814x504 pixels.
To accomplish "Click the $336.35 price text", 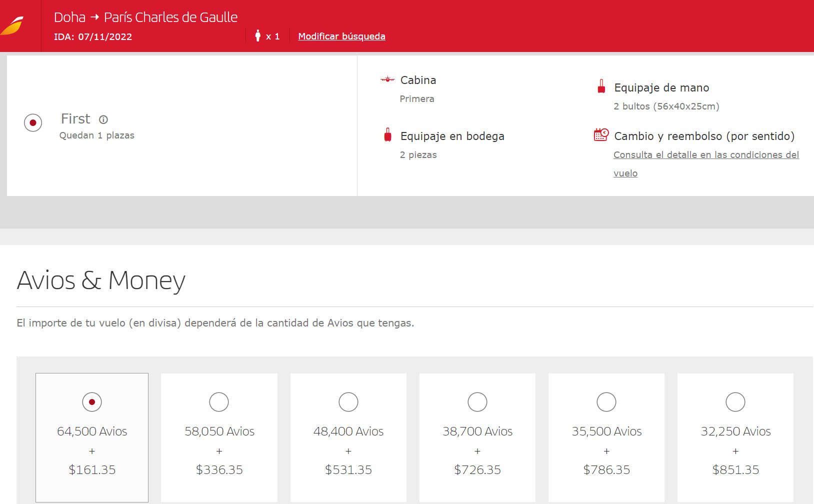I will tap(219, 469).
